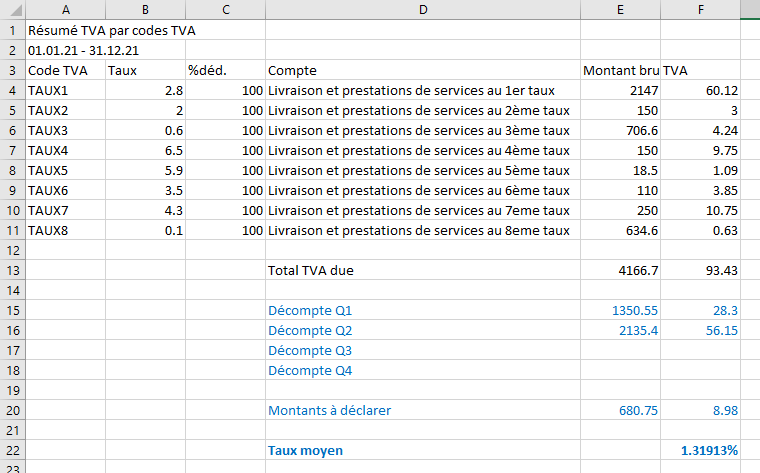Click the 1.31913% average rate cell

pos(700,450)
